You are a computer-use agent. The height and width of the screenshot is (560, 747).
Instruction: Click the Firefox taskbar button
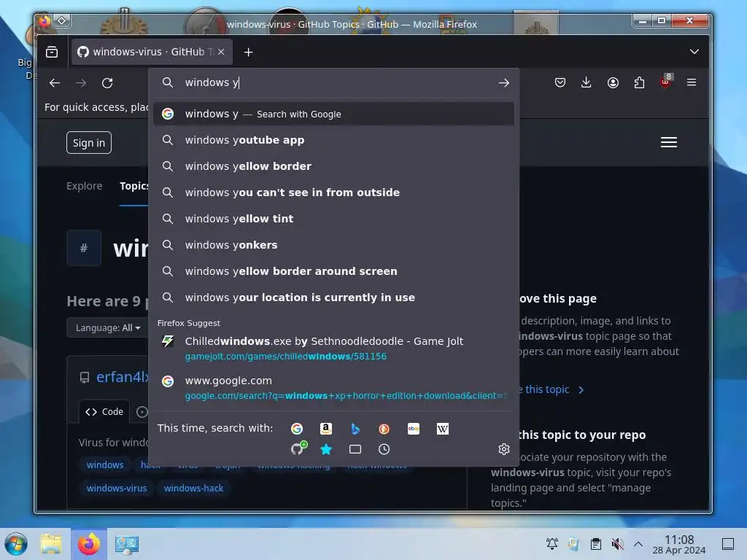pos(88,544)
